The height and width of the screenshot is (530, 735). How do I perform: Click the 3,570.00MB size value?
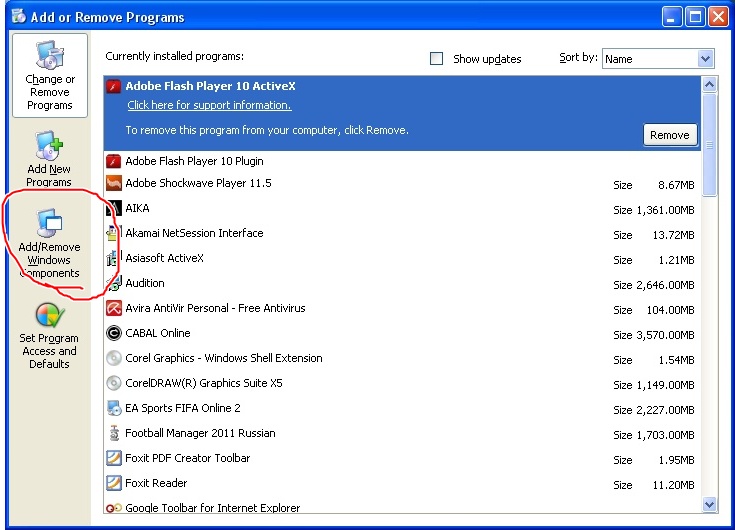tap(665, 335)
